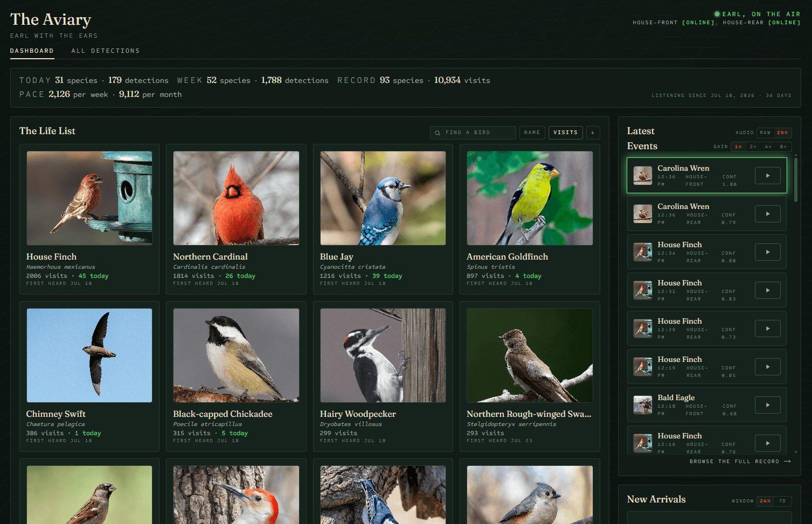Click the search magnifier icon in Find a Bird
Viewport: 812px width, 524px height.
[438, 132]
